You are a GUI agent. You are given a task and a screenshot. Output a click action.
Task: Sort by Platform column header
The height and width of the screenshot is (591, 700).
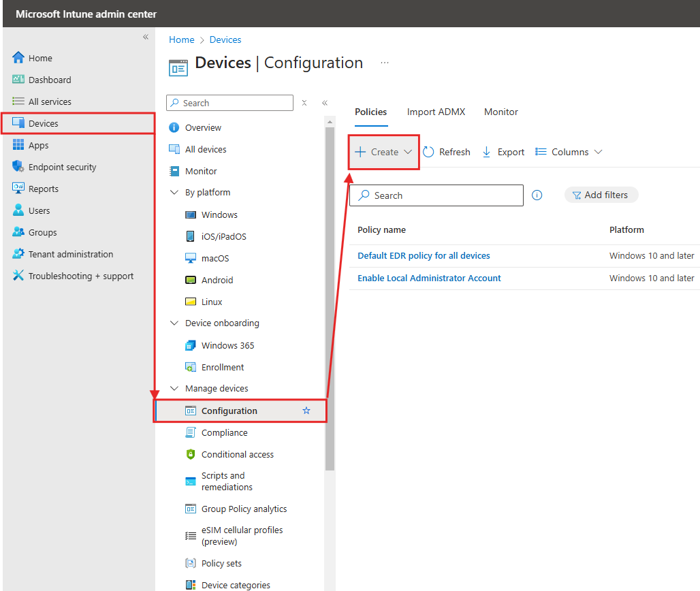pyautogui.click(x=626, y=230)
